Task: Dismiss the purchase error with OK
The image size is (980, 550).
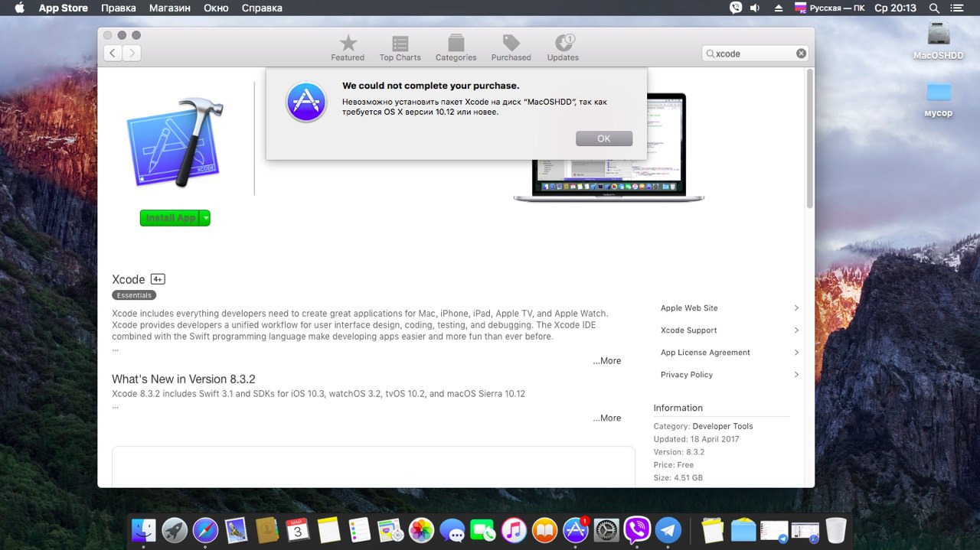Action: coord(604,138)
